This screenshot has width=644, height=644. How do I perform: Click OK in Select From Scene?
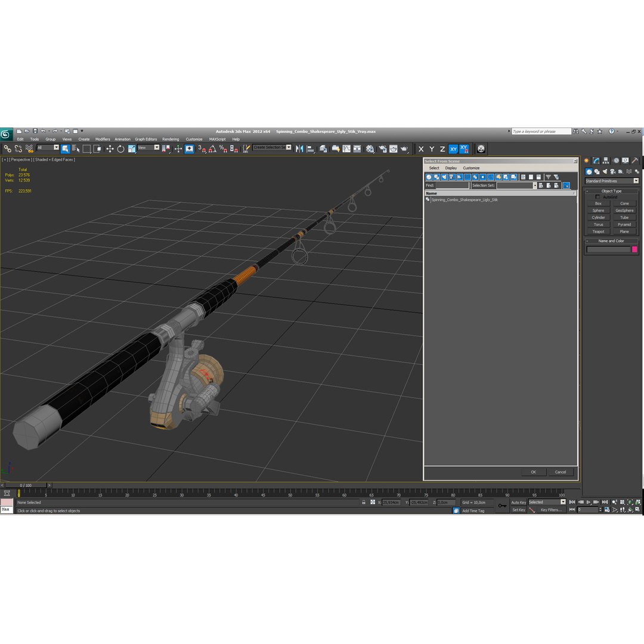point(534,472)
